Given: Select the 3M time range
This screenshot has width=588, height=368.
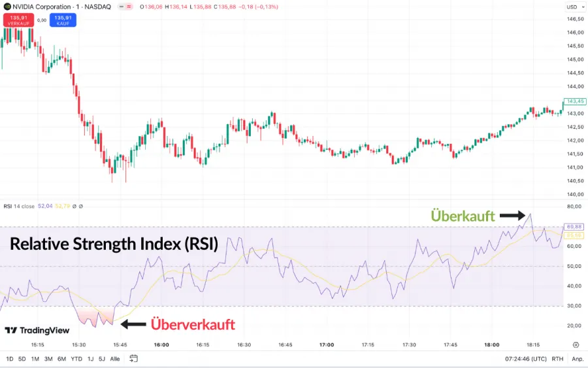Looking at the screenshot, I should [x=48, y=359].
